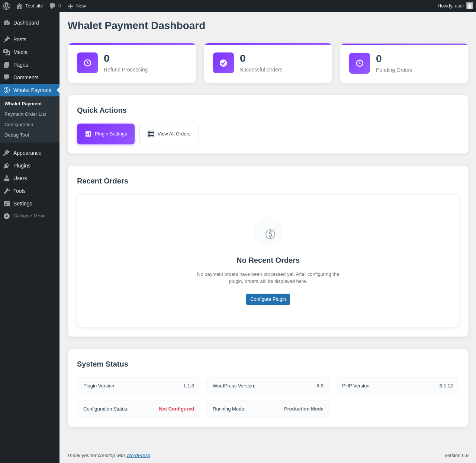This screenshot has width=476, height=463.
Task: Go to Media in the sidebar
Action: click(x=30, y=52)
